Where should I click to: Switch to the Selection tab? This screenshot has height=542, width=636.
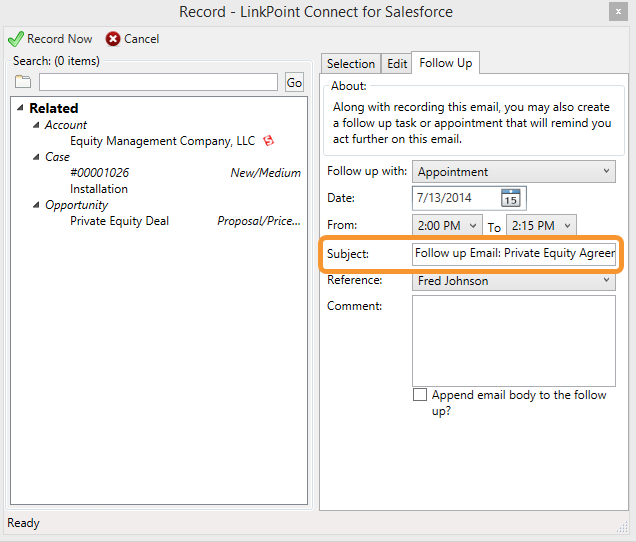(351, 64)
